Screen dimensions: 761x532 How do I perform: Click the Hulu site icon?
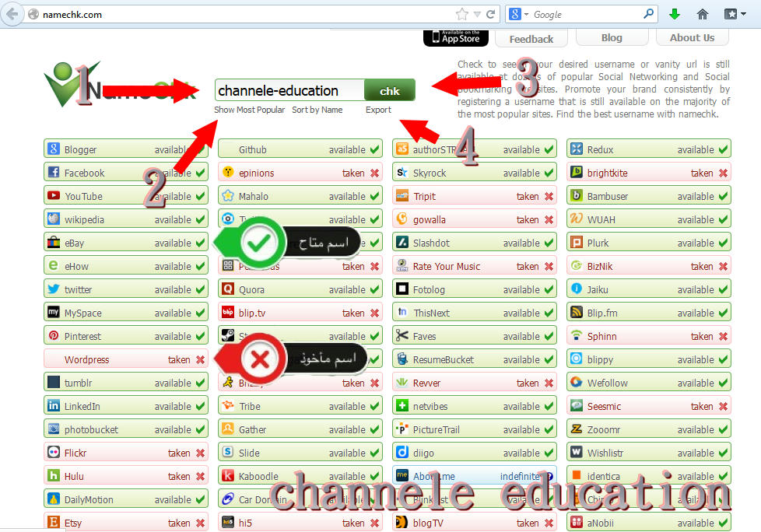(54, 475)
